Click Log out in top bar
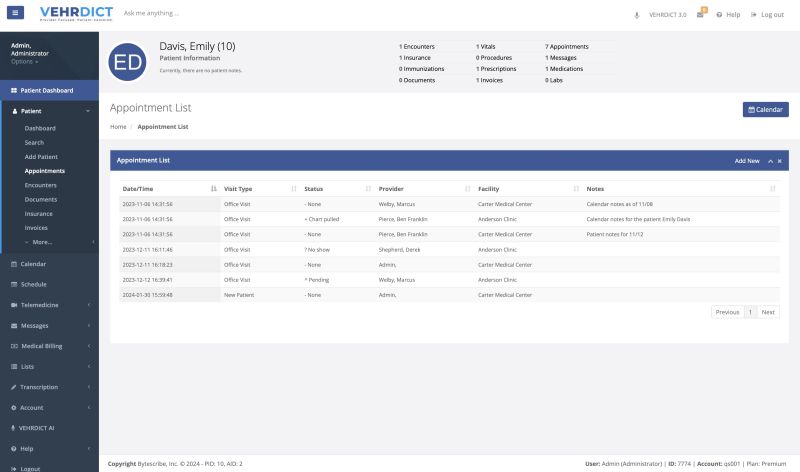This screenshot has width=800, height=472. [767, 15]
